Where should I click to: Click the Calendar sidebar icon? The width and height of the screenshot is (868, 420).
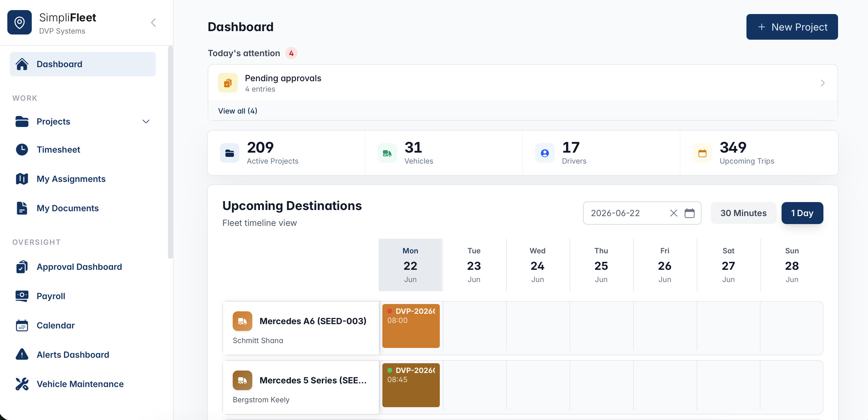coord(22,325)
